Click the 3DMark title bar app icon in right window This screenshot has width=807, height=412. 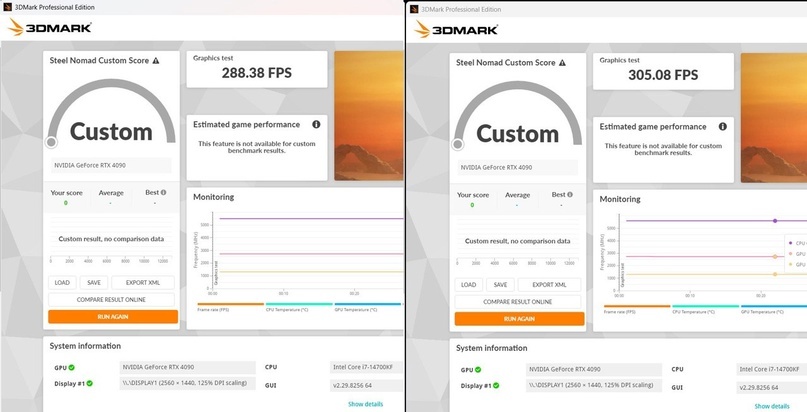point(414,9)
